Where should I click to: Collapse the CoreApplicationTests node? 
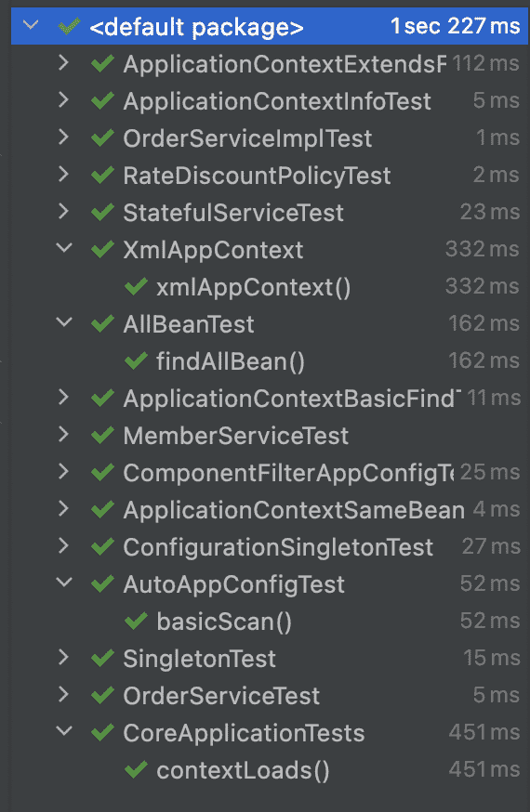pyautogui.click(x=64, y=731)
